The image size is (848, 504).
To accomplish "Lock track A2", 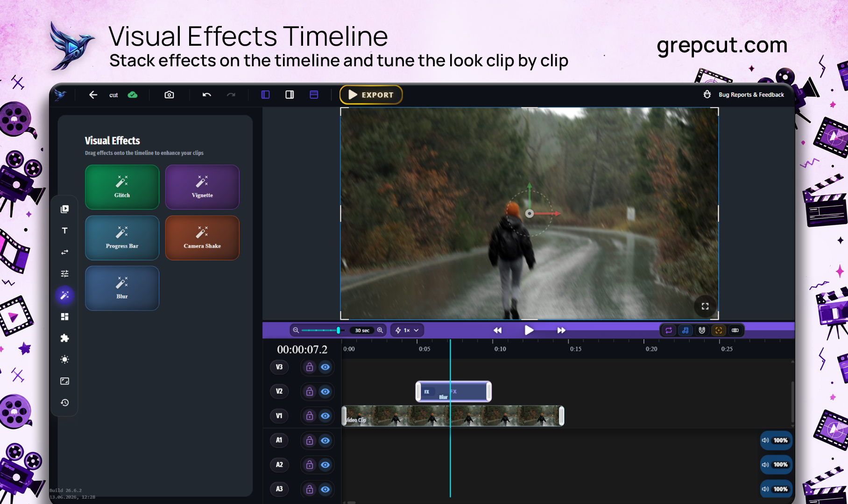I will tap(310, 465).
